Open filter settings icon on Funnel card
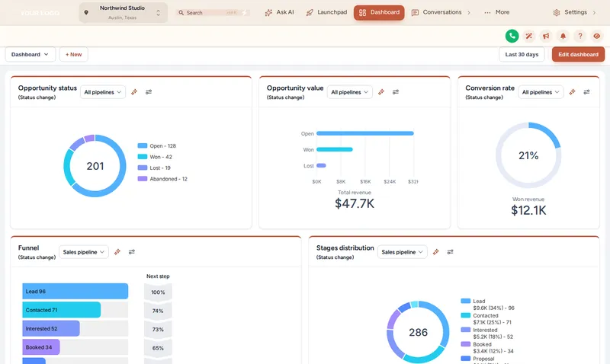The height and width of the screenshot is (364, 610). 132,252
